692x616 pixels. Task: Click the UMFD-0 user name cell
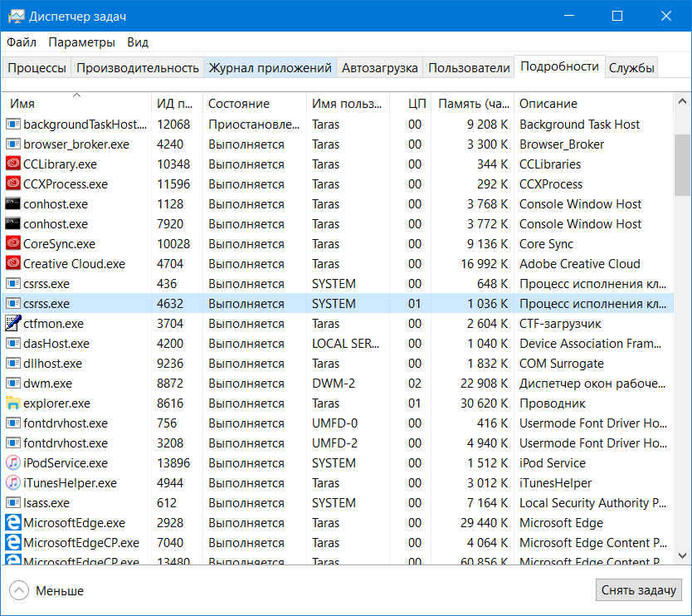[334, 423]
